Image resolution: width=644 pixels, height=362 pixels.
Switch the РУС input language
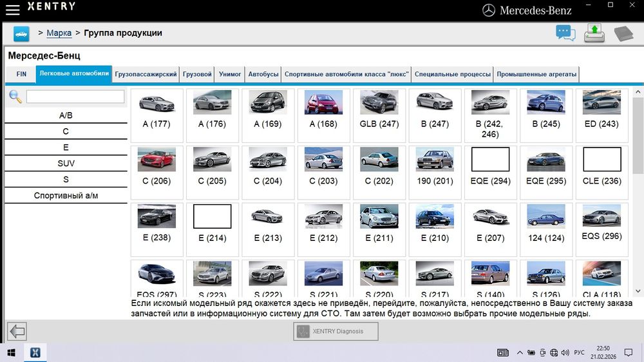579,352
